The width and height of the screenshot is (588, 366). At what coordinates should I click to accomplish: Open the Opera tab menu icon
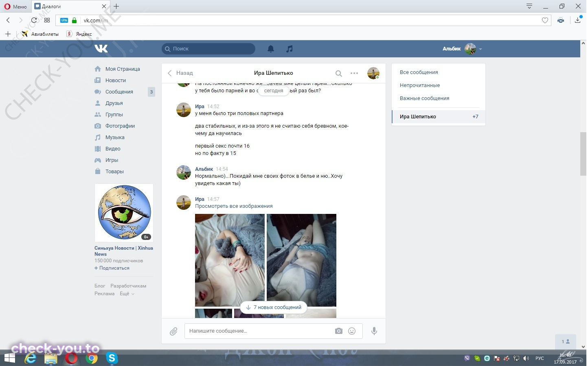529,6
